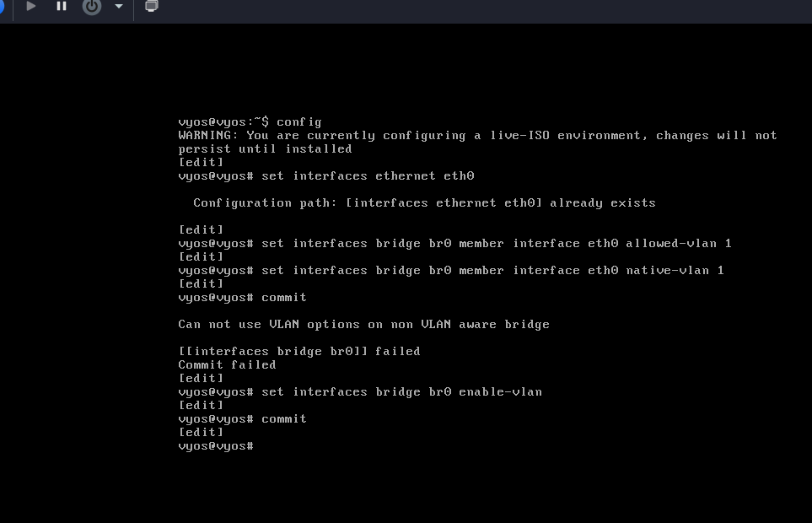Image resolution: width=812 pixels, height=523 pixels.
Task: Click the blue circle icon at far left
Action: pos(2,7)
